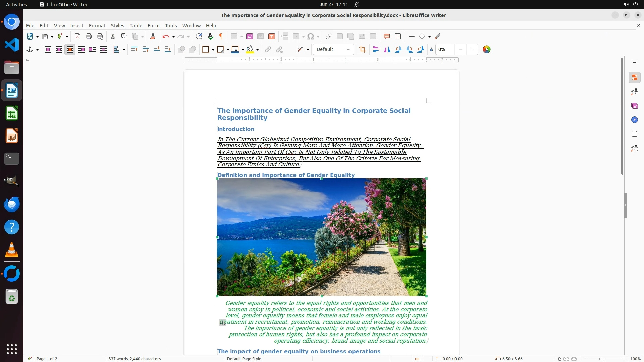Flip the image horizontally
This screenshot has height=362, width=644.
387,50
